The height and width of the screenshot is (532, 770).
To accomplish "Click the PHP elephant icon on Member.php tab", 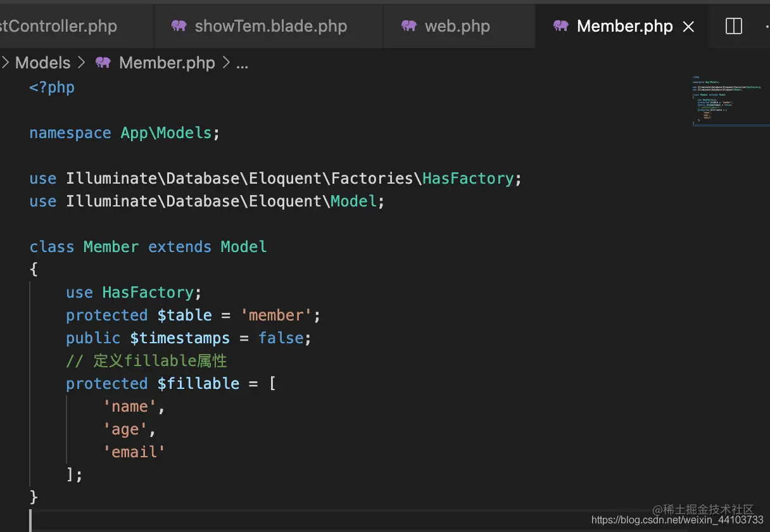I will point(561,26).
